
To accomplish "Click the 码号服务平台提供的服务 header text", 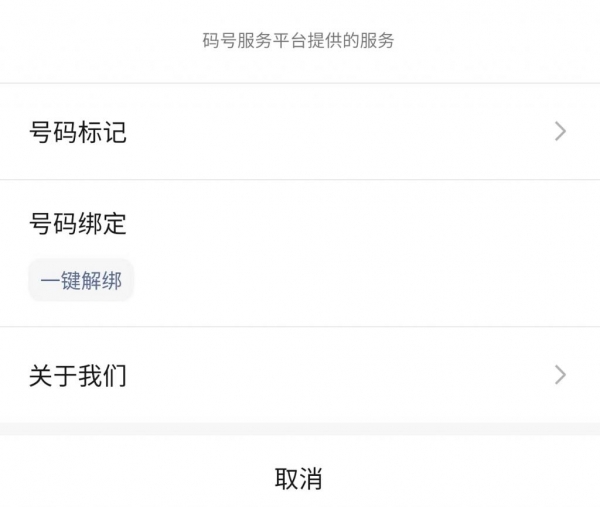I will pos(299,41).
